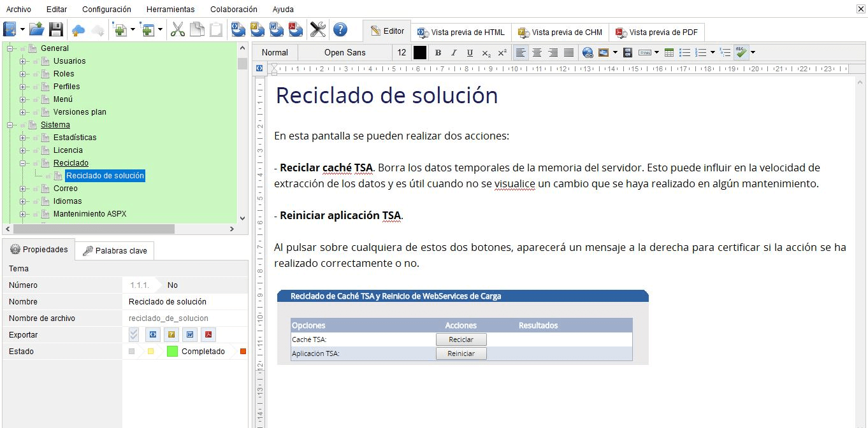Publish to CHM from the main toolbar
This screenshot has width=868, height=428.
click(257, 29)
